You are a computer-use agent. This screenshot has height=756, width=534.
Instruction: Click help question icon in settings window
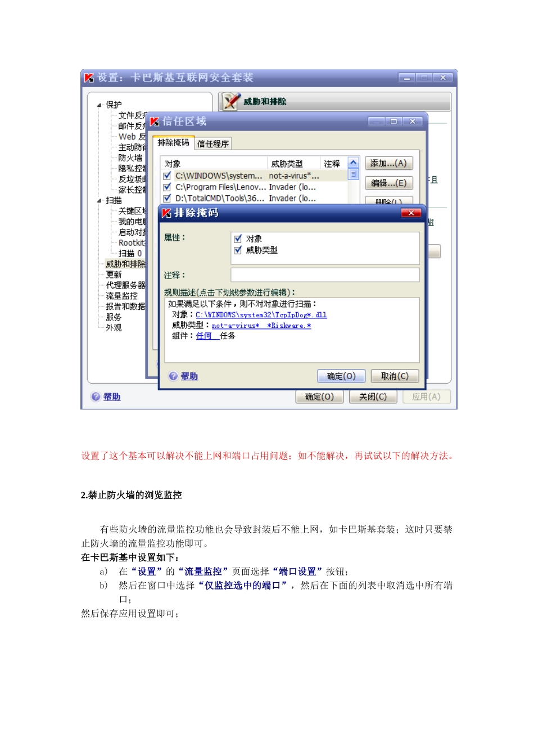pos(96,397)
